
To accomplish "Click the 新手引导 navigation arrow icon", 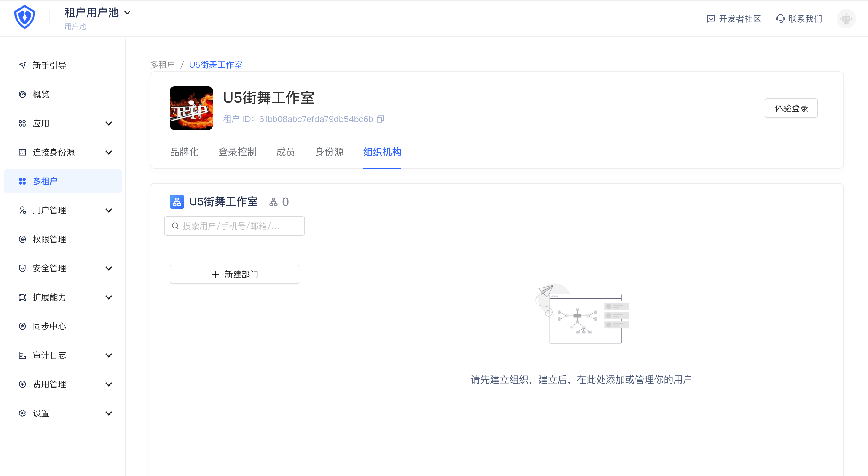I will click(x=22, y=65).
